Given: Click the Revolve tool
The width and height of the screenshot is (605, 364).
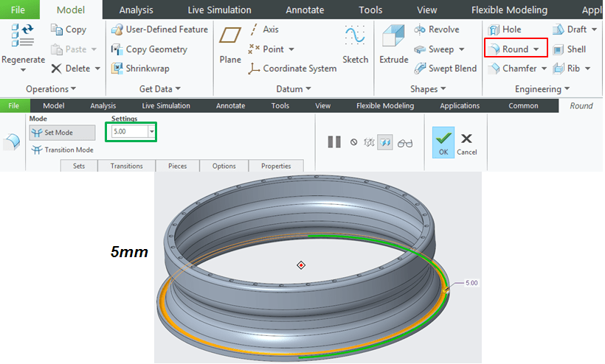Looking at the screenshot, I should (x=437, y=29).
